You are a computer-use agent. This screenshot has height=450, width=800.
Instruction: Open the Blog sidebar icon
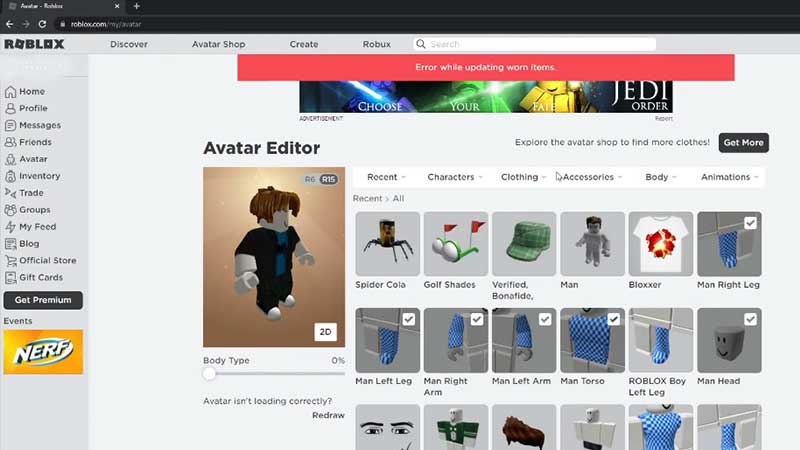tap(10, 244)
